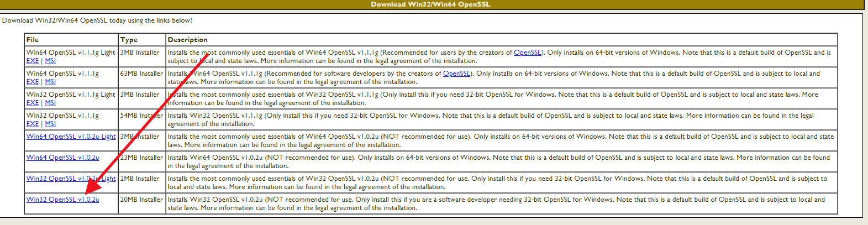Click EXE link for Win32 OpenSSL v1.1.1g Light
This screenshot has width=868, height=225.
pyautogui.click(x=33, y=103)
